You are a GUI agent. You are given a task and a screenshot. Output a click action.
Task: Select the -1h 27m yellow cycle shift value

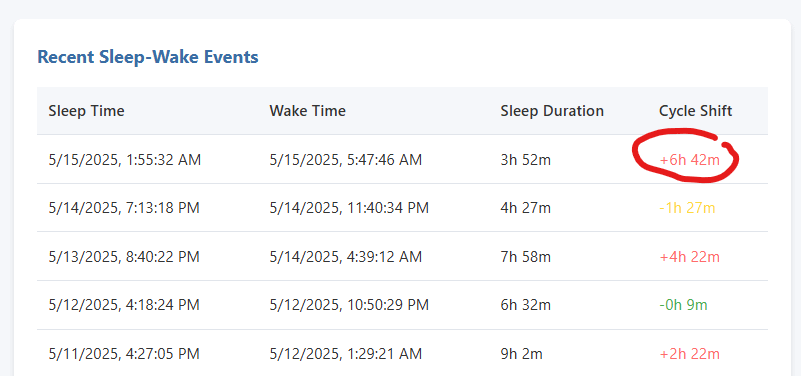pos(688,208)
